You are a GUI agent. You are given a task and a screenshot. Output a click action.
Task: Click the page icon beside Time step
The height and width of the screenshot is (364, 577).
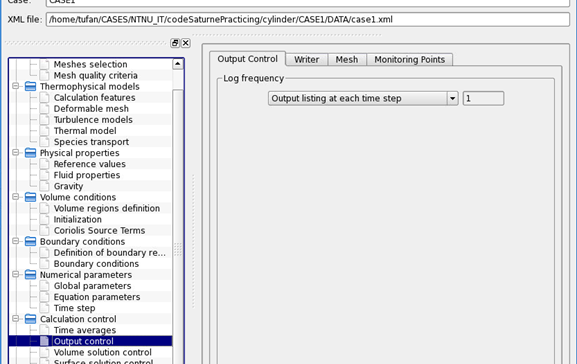coord(44,308)
